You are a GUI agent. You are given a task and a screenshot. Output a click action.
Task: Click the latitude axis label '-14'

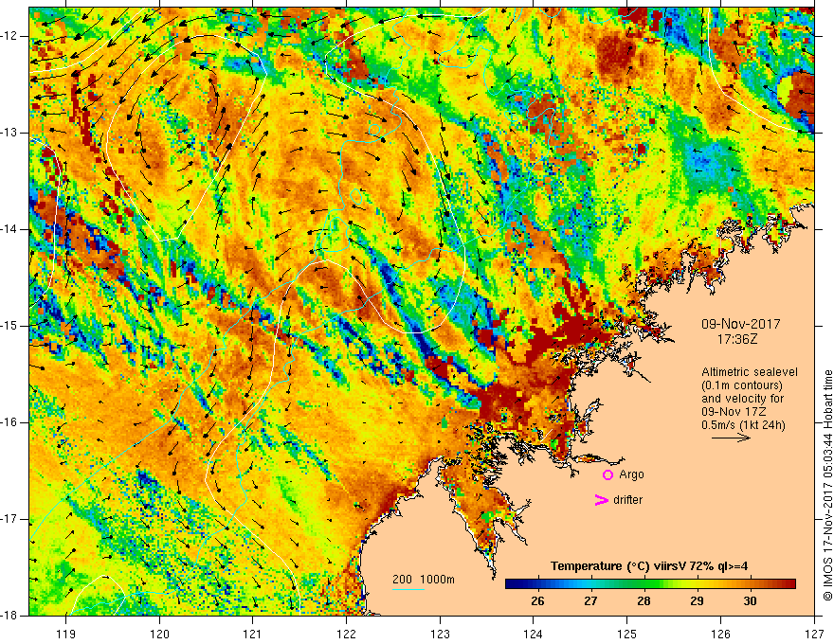[9, 229]
